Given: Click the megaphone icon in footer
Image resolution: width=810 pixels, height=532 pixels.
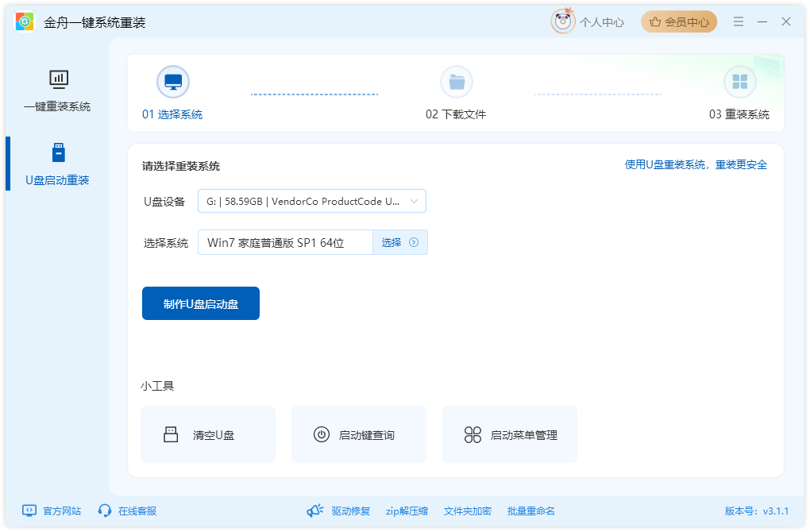Looking at the screenshot, I should [314, 511].
